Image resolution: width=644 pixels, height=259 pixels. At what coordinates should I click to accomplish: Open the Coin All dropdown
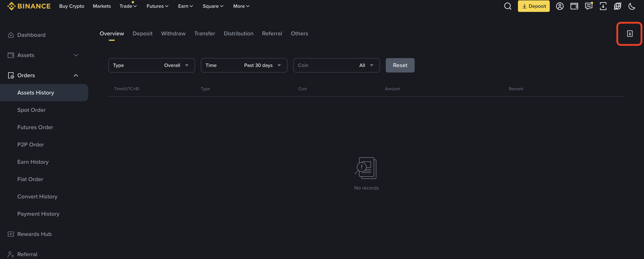coord(336,65)
